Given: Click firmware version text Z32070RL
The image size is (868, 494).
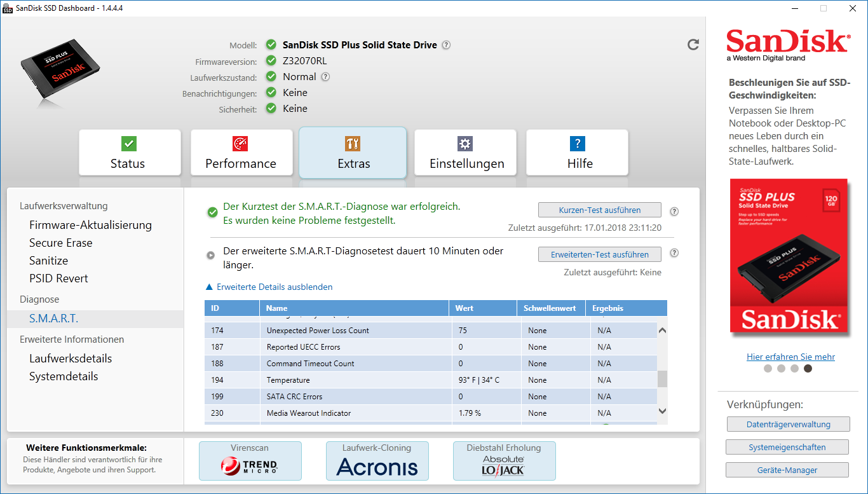Looking at the screenshot, I should pyautogui.click(x=305, y=61).
